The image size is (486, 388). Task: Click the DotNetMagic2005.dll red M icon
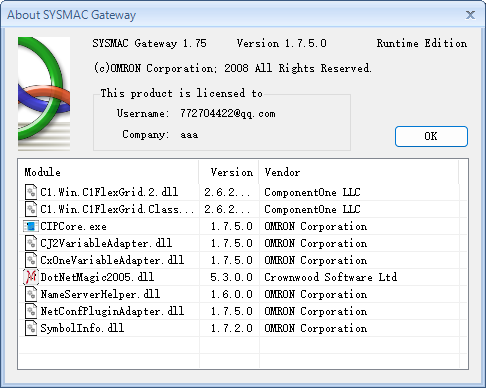point(31,277)
